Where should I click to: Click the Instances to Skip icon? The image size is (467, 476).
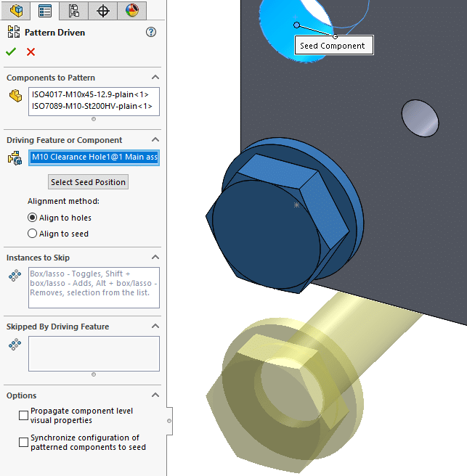click(x=15, y=275)
